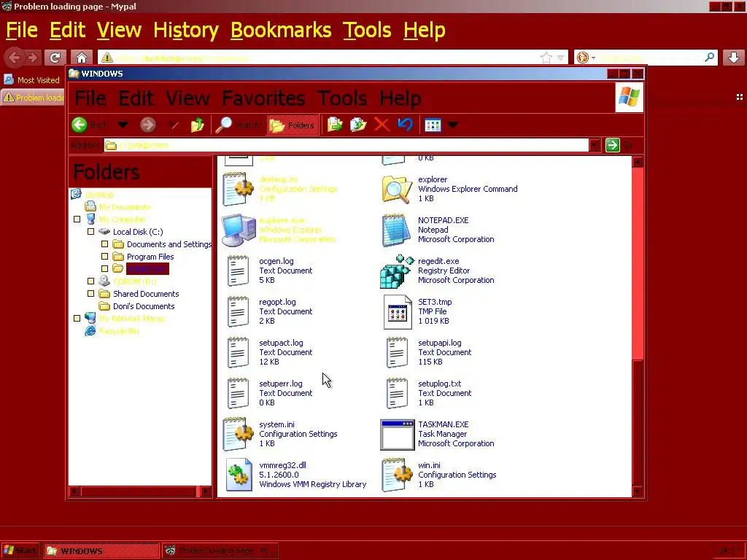Select the regedit.exe cubes icon

coord(397,271)
